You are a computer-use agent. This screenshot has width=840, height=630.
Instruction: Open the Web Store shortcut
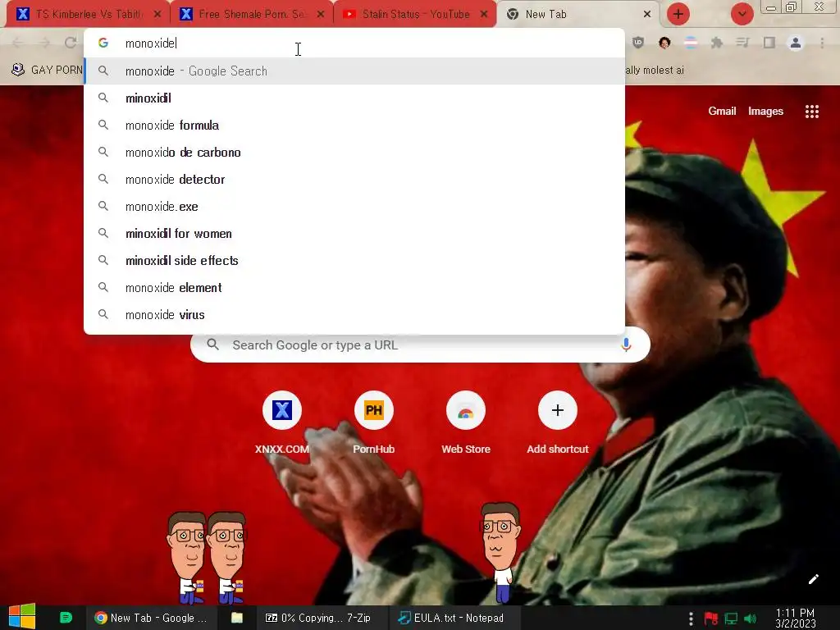pos(466,423)
